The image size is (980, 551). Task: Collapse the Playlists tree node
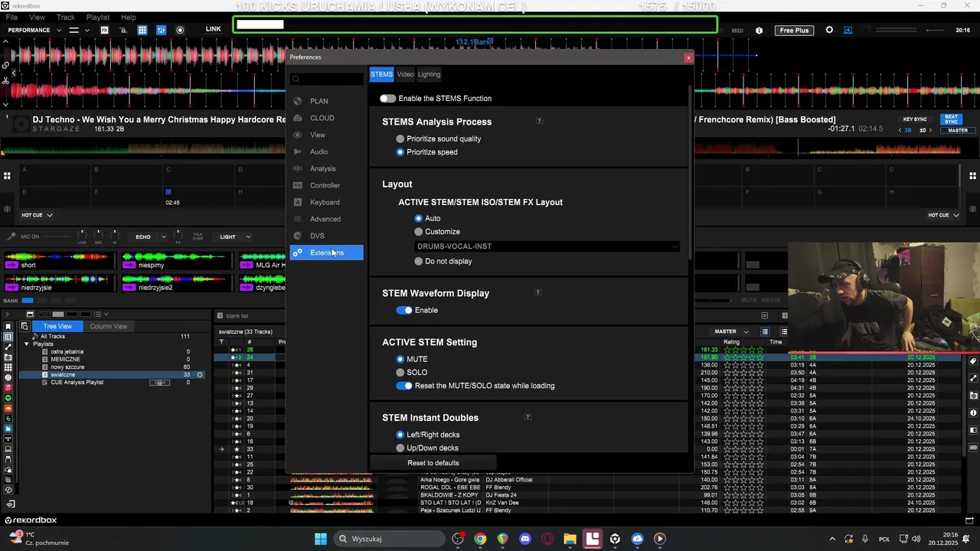coord(26,344)
